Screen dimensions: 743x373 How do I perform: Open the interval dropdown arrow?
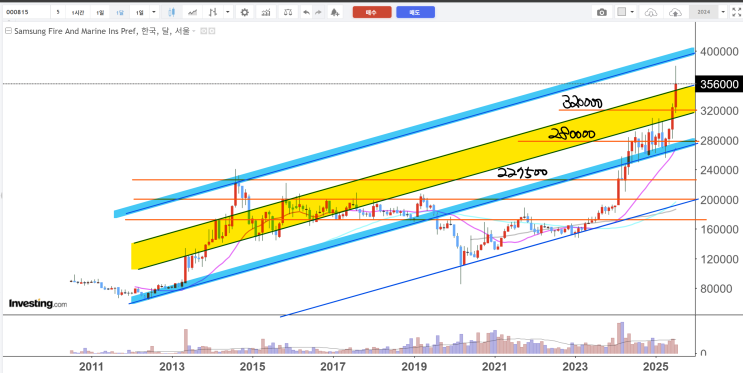click(153, 12)
